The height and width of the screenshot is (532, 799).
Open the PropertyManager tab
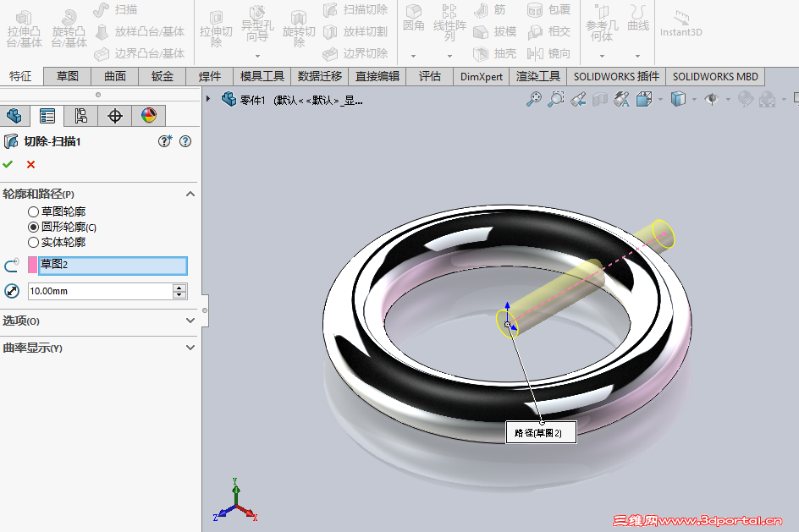47,116
